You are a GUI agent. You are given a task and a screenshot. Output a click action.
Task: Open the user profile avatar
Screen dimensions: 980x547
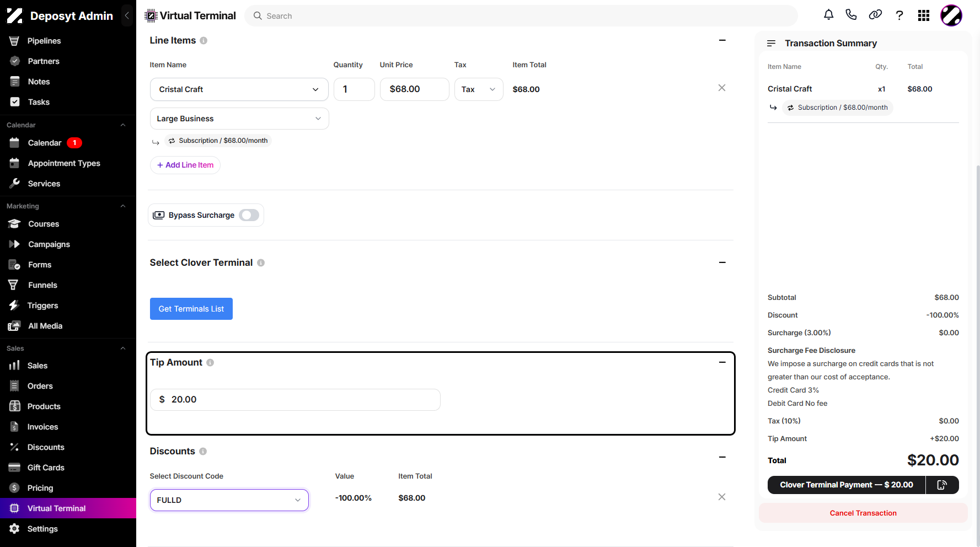pos(951,15)
